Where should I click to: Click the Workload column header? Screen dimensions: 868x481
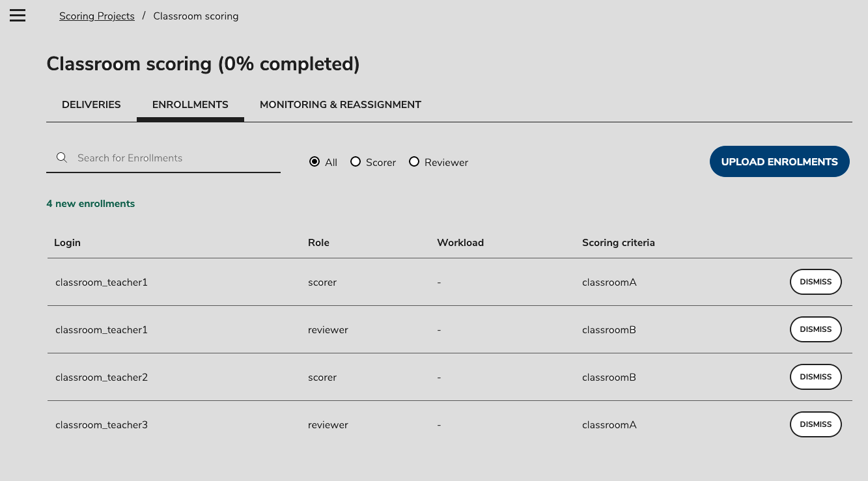(460, 242)
